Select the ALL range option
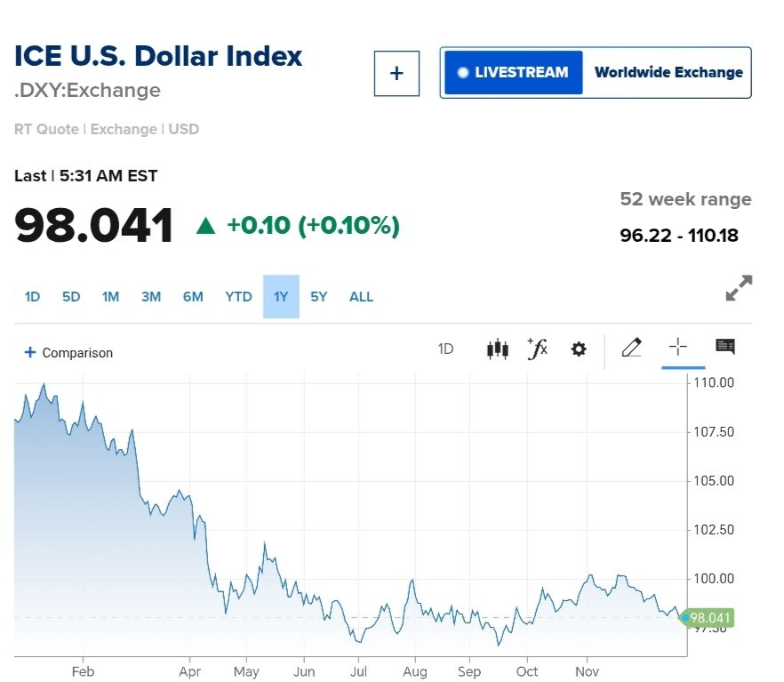This screenshot has width=784, height=682. 361,297
